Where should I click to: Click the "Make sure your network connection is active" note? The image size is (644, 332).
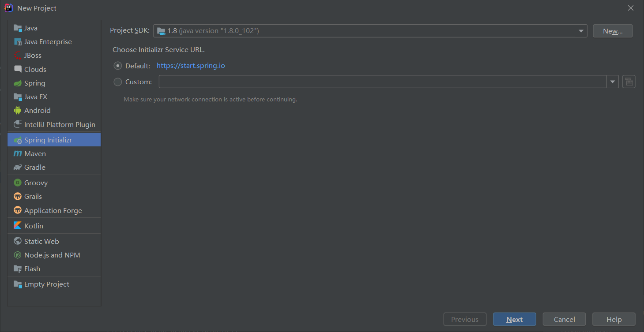pos(210,99)
